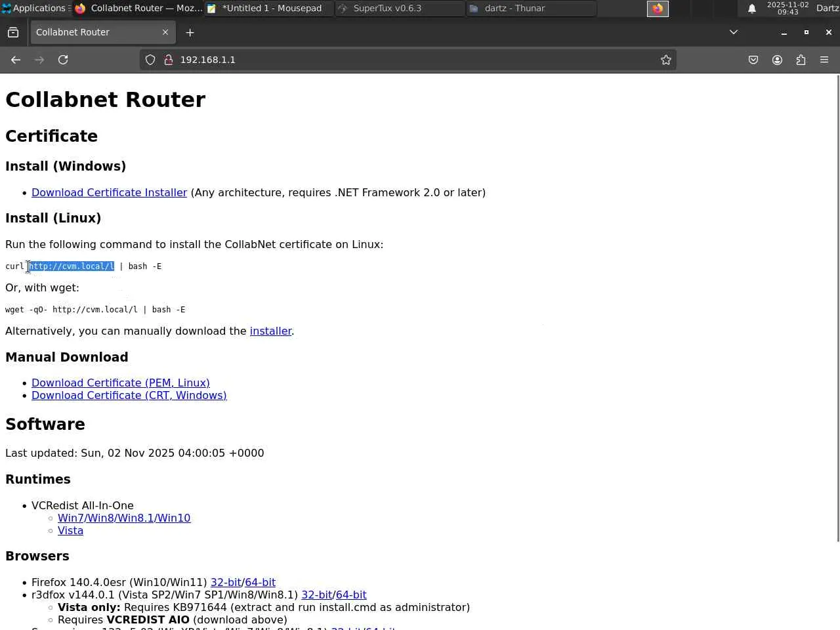
Task: Reload the current page
Action: (63, 60)
